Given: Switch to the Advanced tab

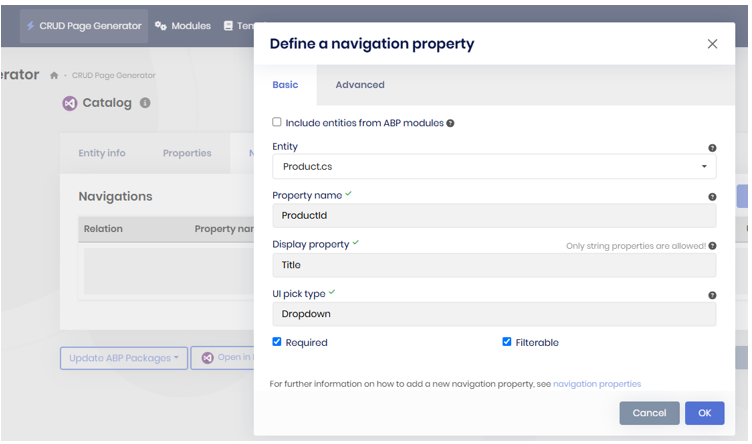Looking at the screenshot, I should point(360,85).
